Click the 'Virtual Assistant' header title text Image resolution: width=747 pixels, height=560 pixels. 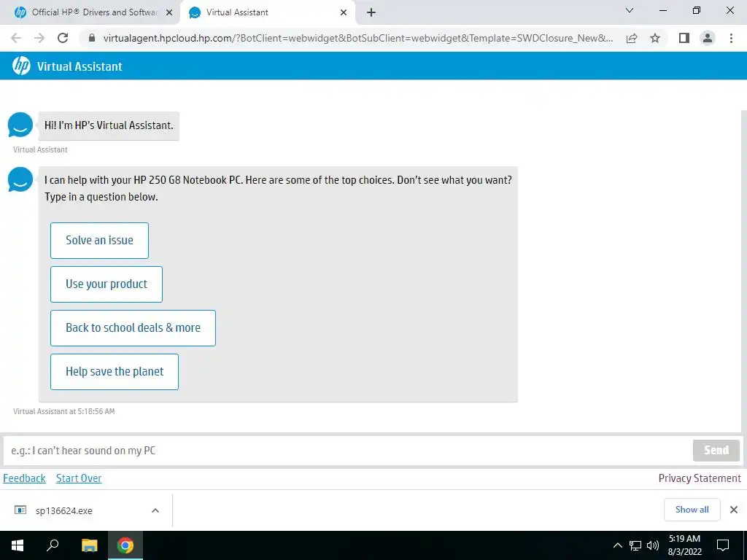click(80, 66)
